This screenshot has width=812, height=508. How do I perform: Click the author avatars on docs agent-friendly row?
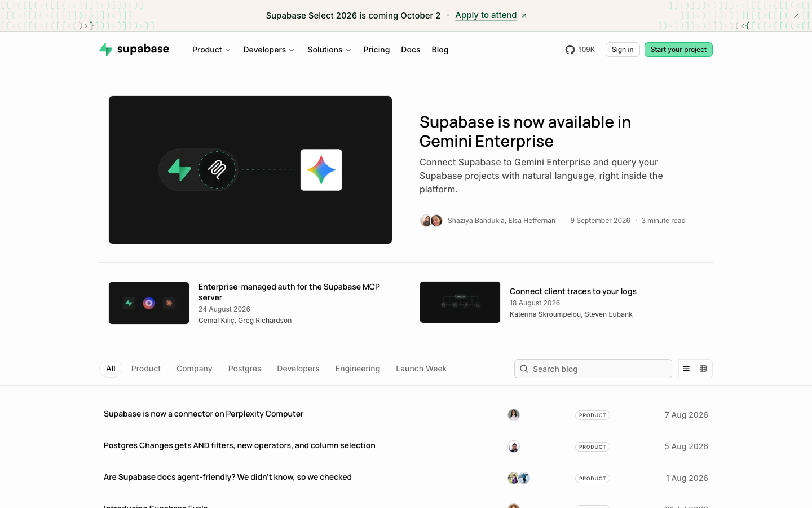pos(519,478)
